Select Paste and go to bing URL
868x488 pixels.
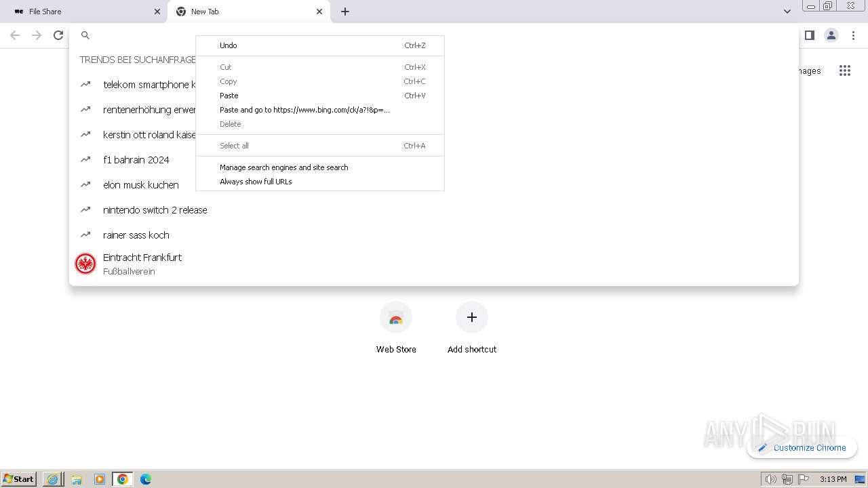320,110
